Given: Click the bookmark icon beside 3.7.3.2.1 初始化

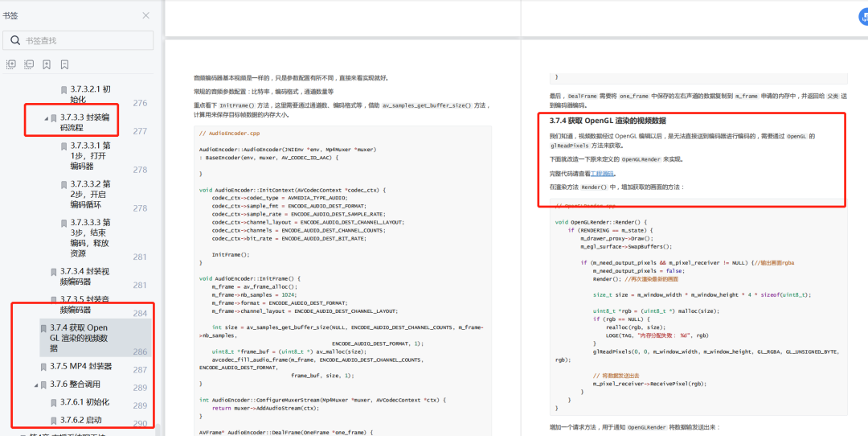Looking at the screenshot, I should pos(63,89).
